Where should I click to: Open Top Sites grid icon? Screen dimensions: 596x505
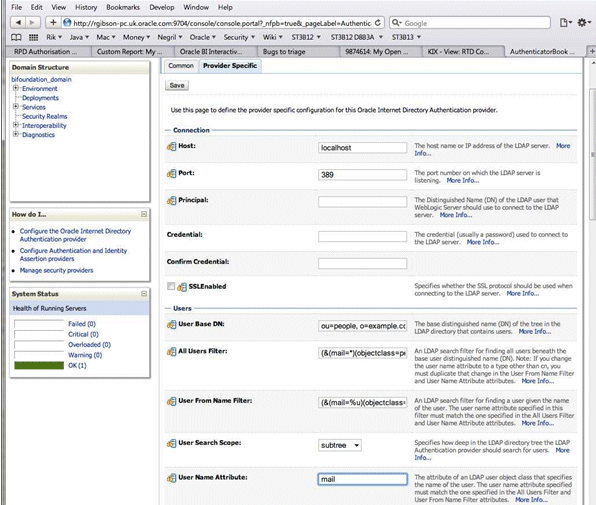coord(33,37)
